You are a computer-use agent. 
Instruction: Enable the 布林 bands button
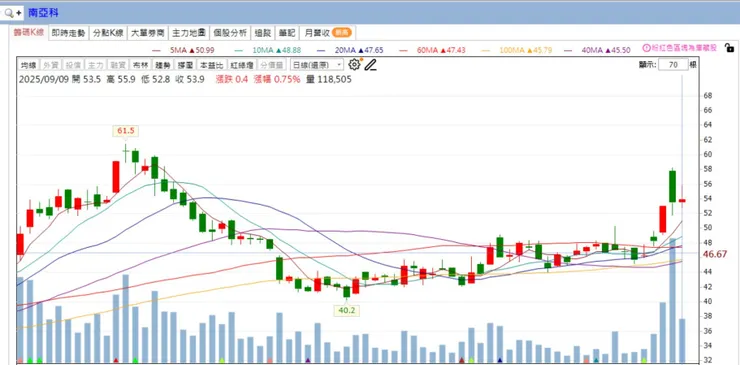pos(140,65)
